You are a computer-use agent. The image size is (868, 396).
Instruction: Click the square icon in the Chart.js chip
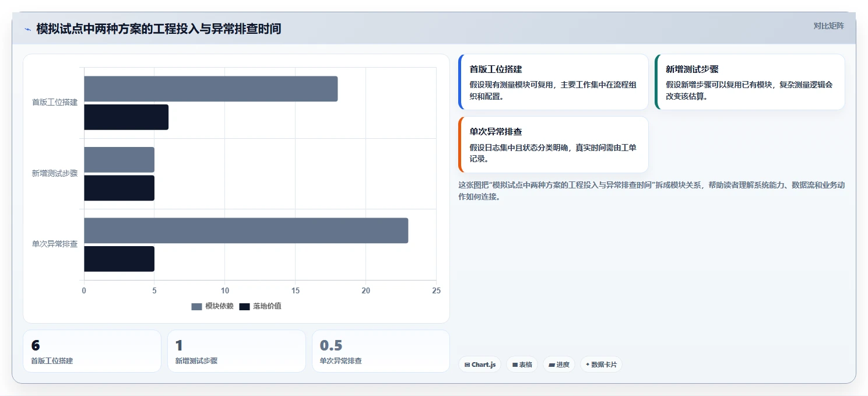[467, 365]
